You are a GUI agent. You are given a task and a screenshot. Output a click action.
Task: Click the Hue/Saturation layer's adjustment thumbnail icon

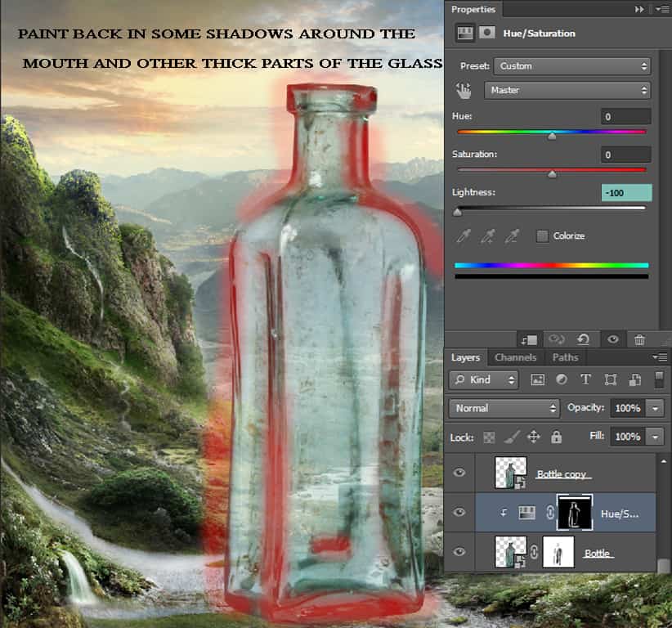tap(526, 513)
